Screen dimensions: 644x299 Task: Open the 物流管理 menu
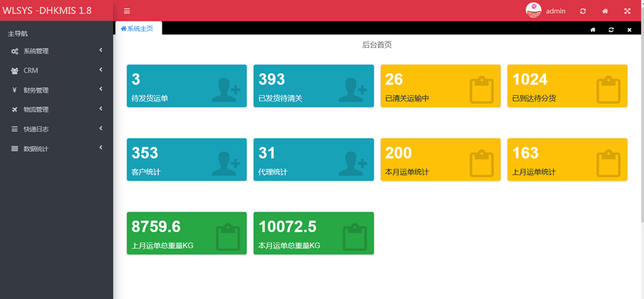pos(57,109)
